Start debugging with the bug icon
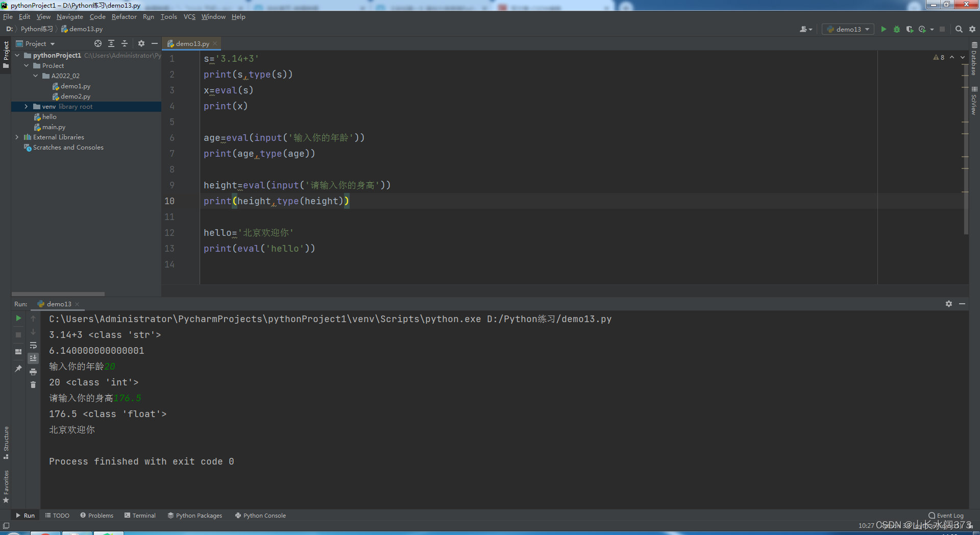This screenshot has height=535, width=980. point(897,29)
